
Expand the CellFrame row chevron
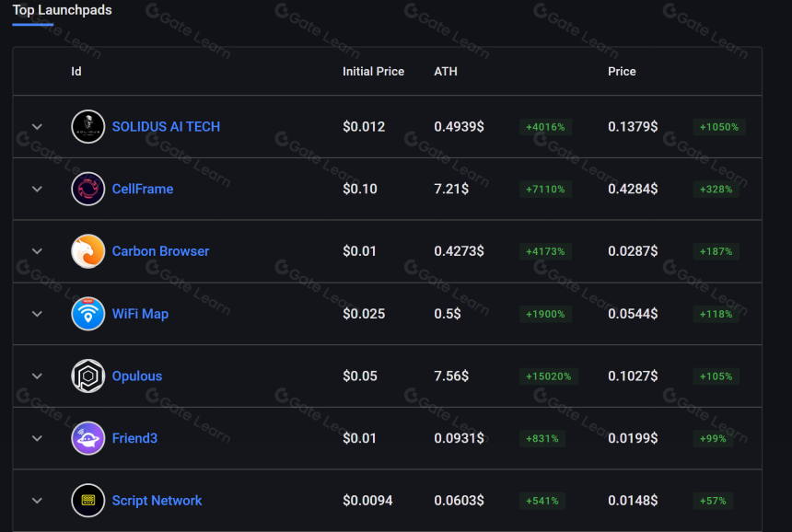(37, 189)
